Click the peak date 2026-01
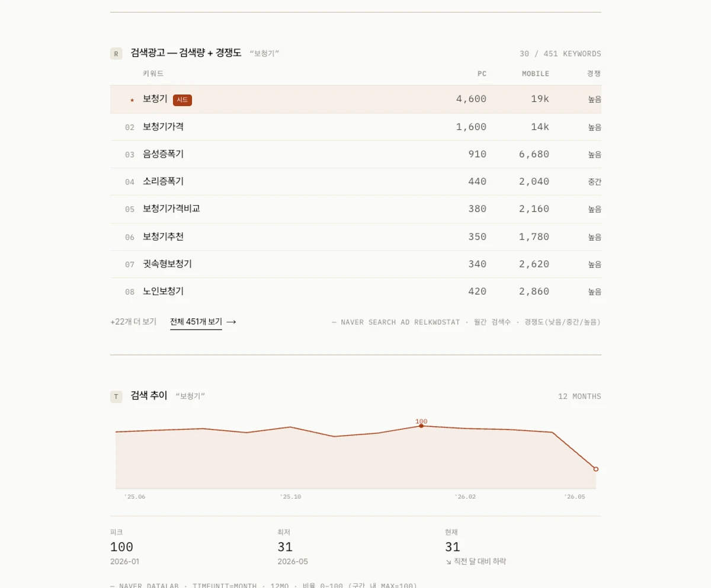 (x=124, y=562)
